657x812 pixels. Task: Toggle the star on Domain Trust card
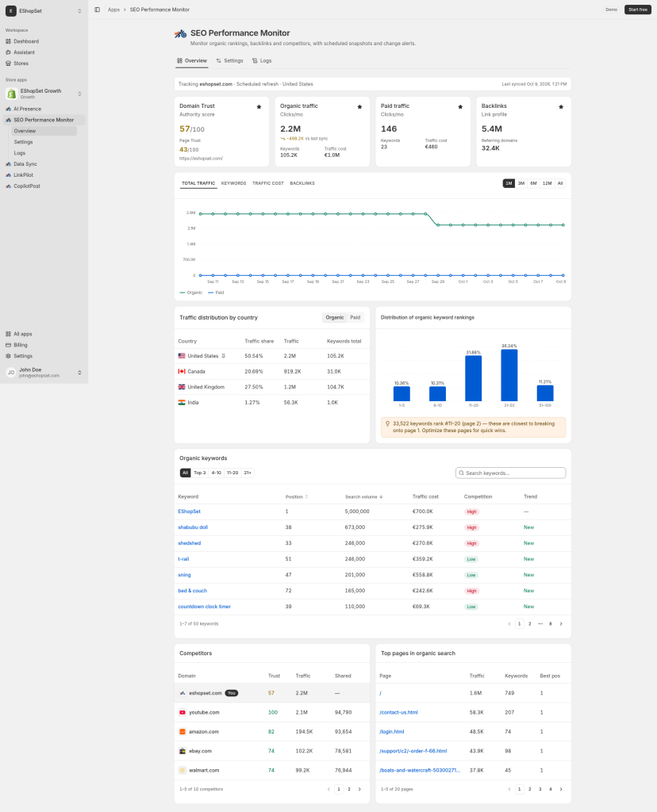pyautogui.click(x=259, y=107)
